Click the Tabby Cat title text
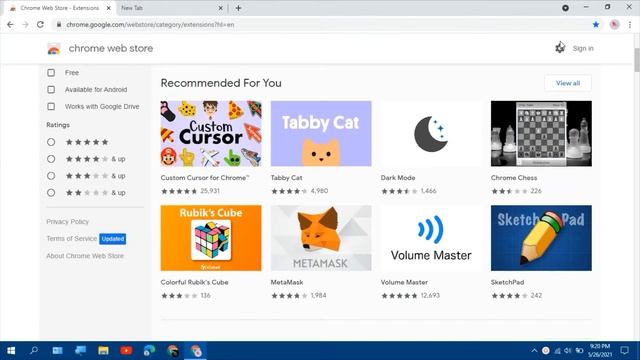This screenshot has width=640, height=360. pos(287,178)
